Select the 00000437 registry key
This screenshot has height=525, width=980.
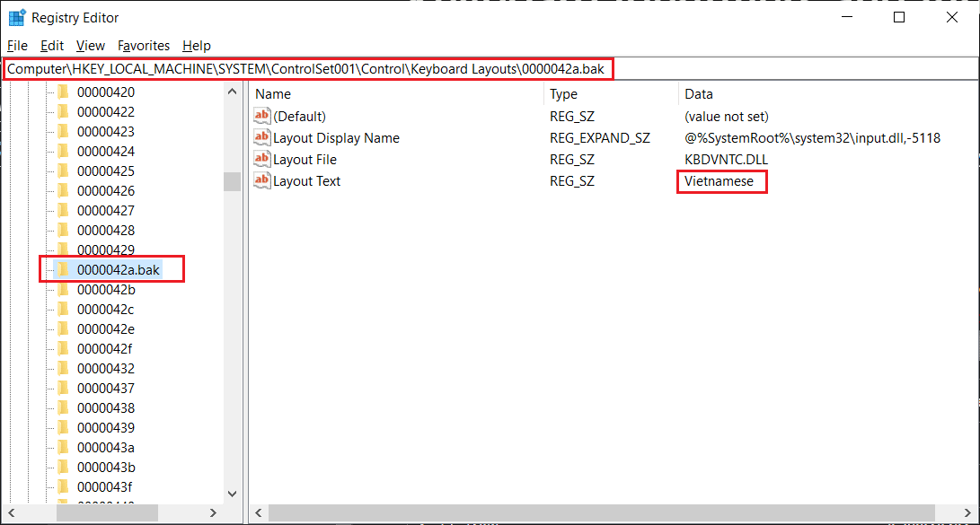point(106,388)
